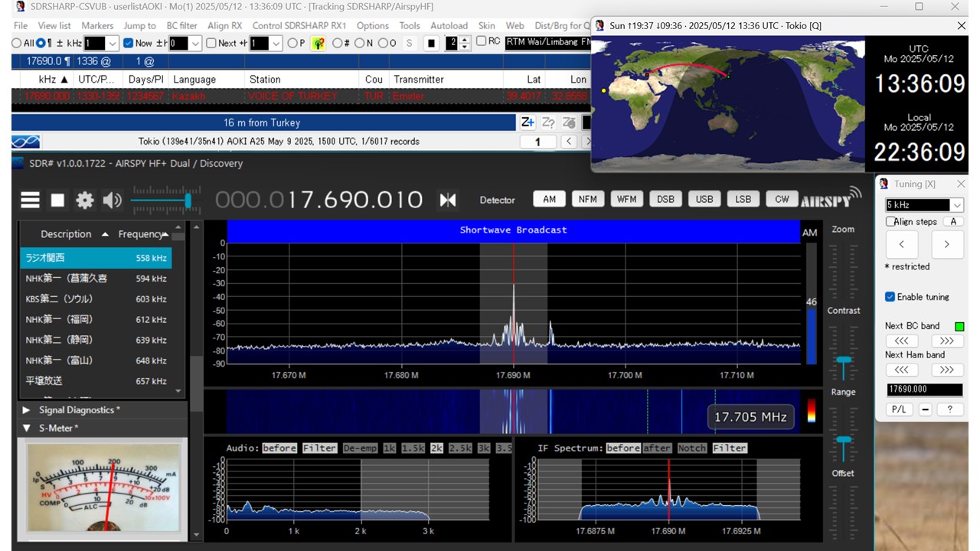Toggle the Notch option in IF Spectrum
Image resolution: width=980 pixels, height=551 pixels.
[x=692, y=448]
